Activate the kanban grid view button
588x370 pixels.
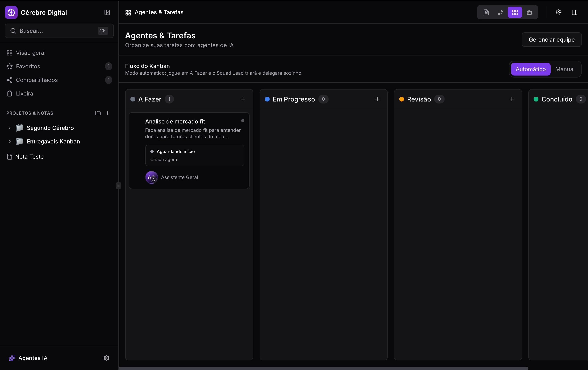(515, 12)
